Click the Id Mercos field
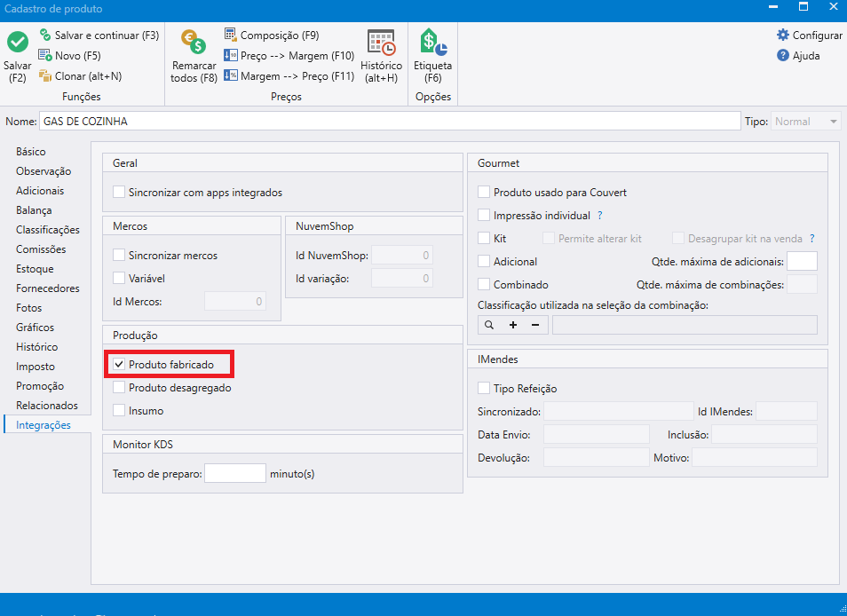The image size is (847, 616). (235, 301)
